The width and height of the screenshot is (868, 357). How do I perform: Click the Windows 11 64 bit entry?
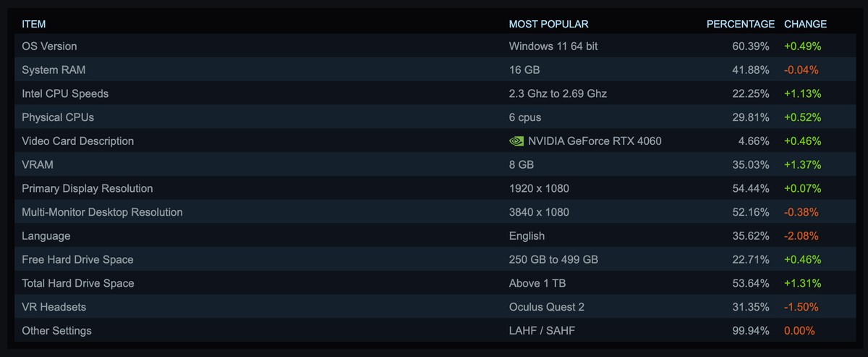point(553,46)
